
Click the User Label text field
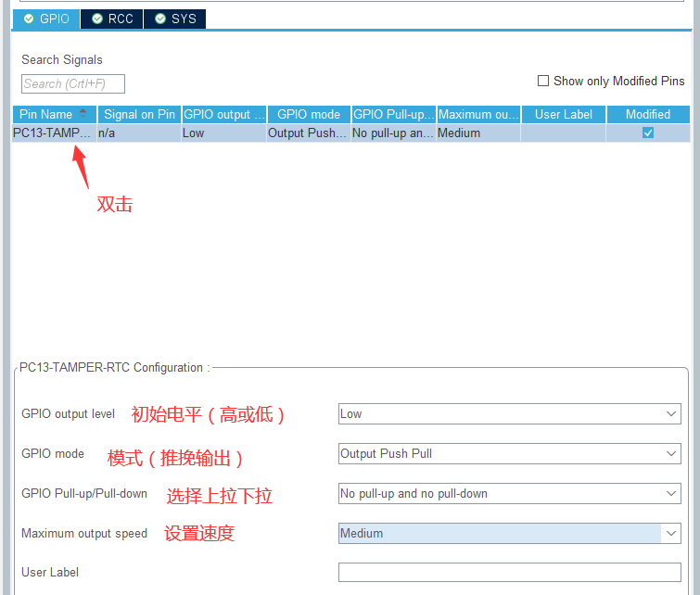pyautogui.click(x=509, y=572)
